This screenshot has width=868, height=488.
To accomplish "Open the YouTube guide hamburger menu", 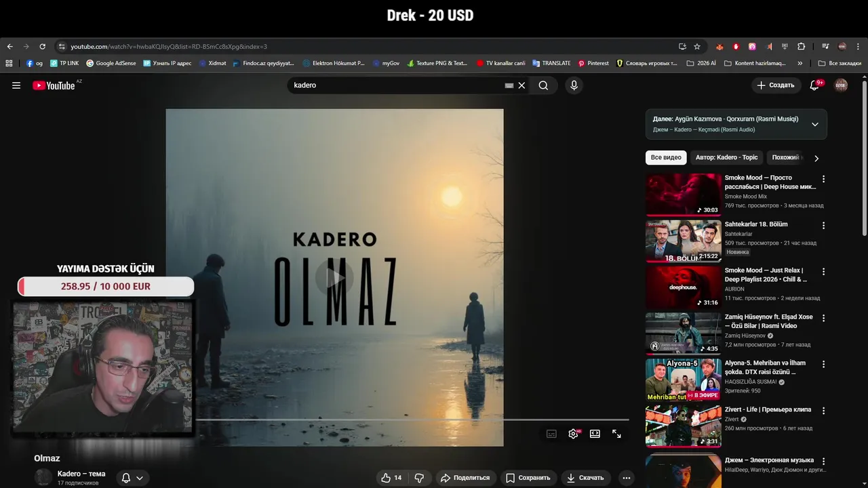I will pos(16,85).
